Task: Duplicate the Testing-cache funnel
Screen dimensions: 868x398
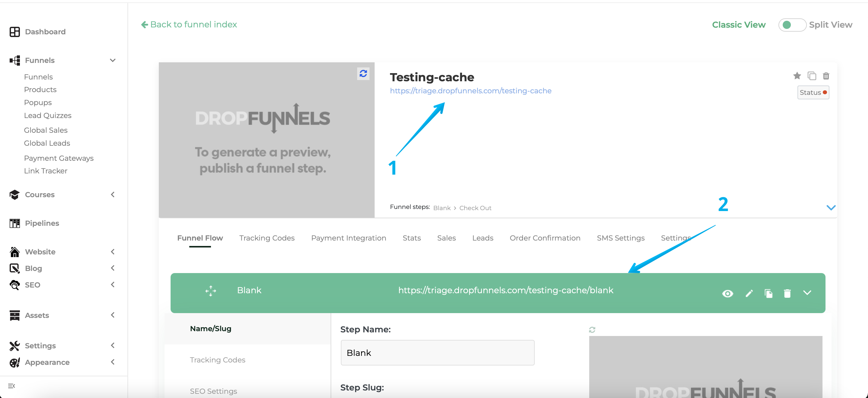Action: tap(812, 76)
